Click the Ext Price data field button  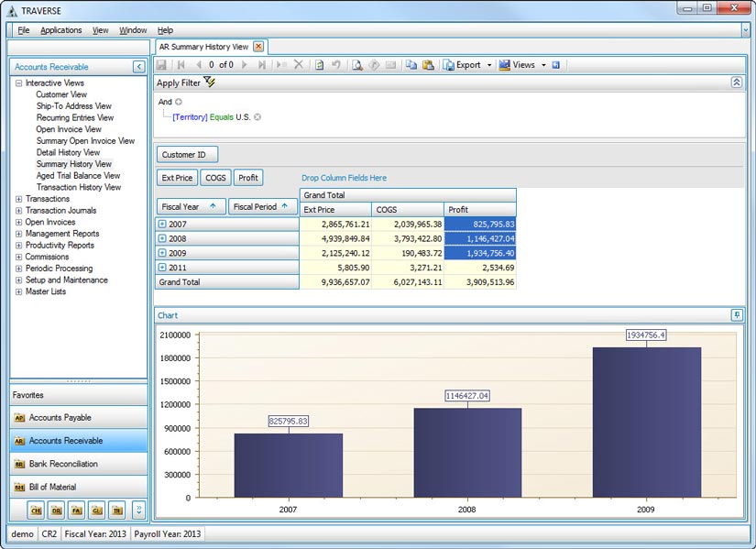pos(177,178)
